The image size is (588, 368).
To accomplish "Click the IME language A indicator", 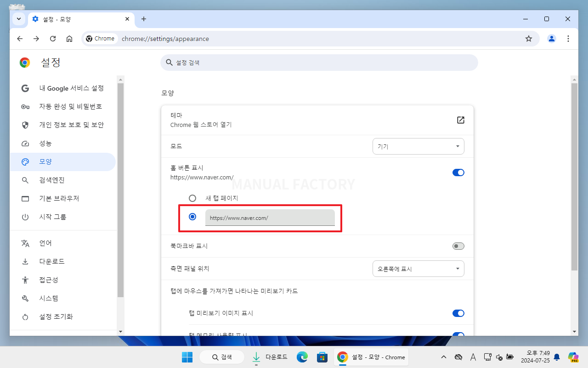I will pos(473,357).
